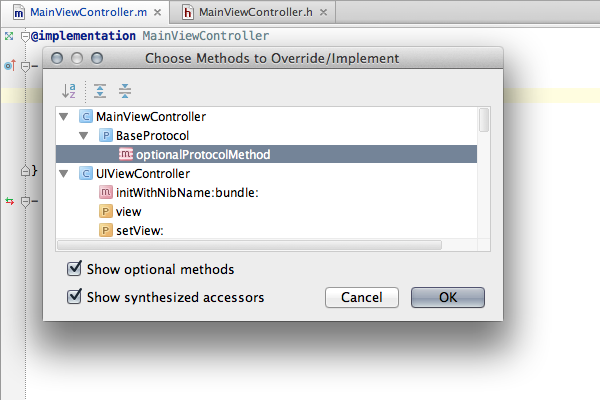Click the UIViewController class icon
The image size is (600, 400).
tap(86, 174)
